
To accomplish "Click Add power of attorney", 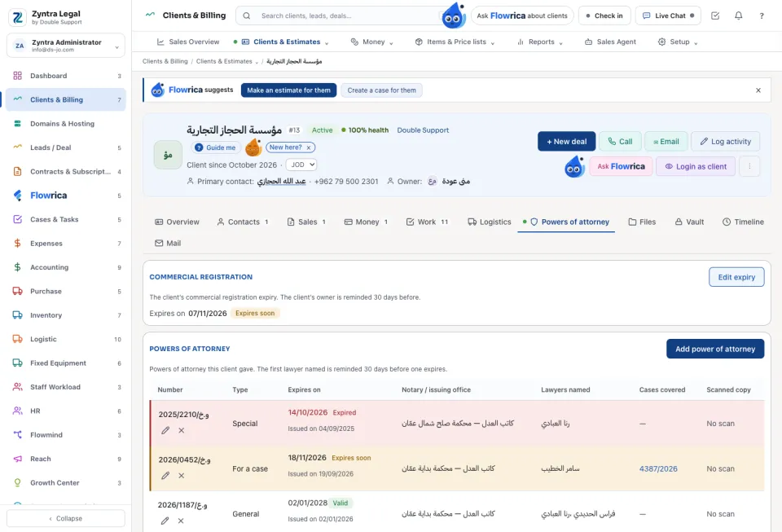I will point(715,349).
